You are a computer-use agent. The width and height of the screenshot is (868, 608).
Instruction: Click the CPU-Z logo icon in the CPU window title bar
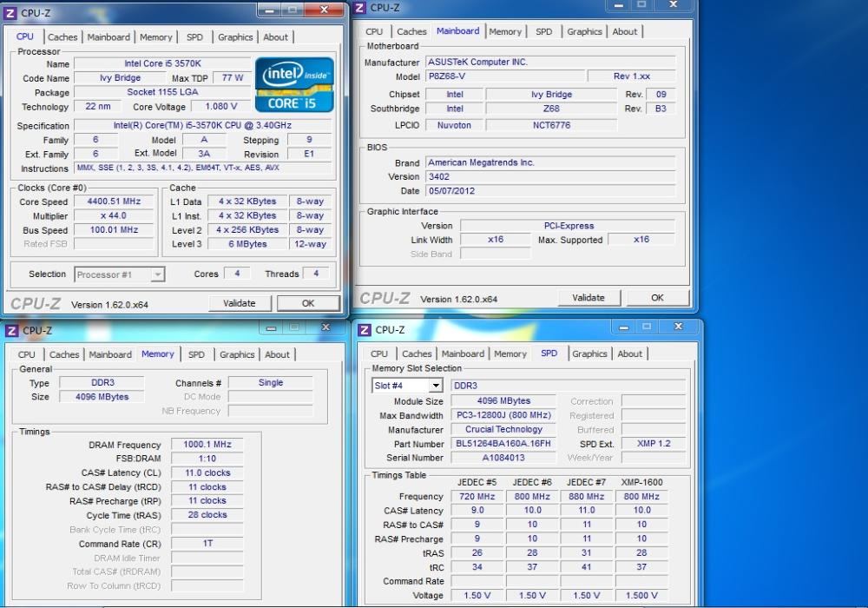(10, 13)
